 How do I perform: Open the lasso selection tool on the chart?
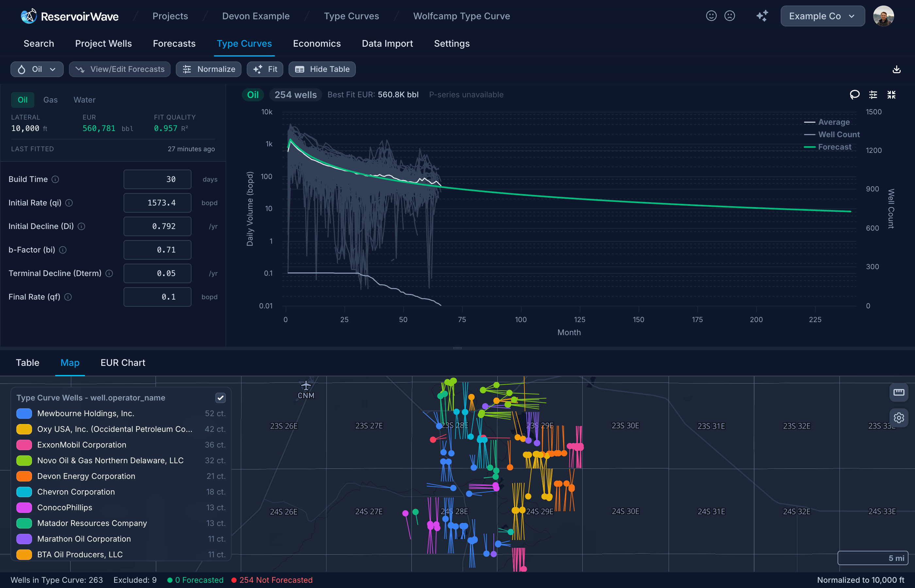855,95
